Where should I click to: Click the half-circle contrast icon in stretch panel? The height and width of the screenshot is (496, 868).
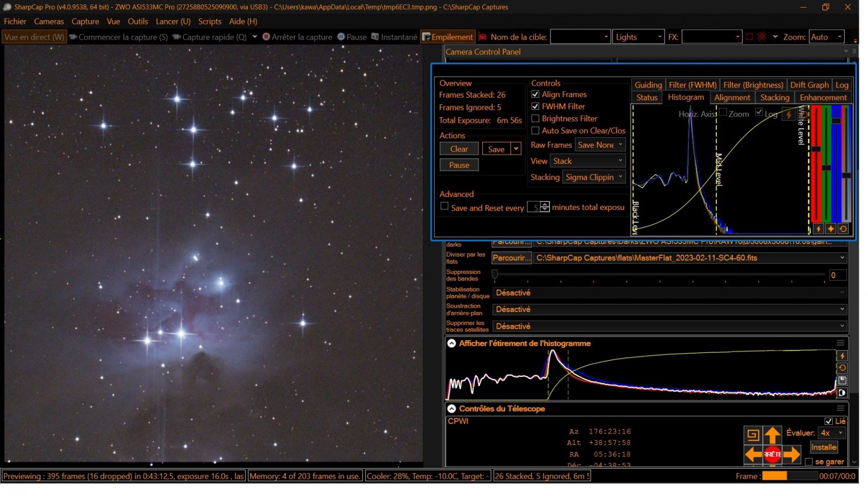click(x=842, y=393)
